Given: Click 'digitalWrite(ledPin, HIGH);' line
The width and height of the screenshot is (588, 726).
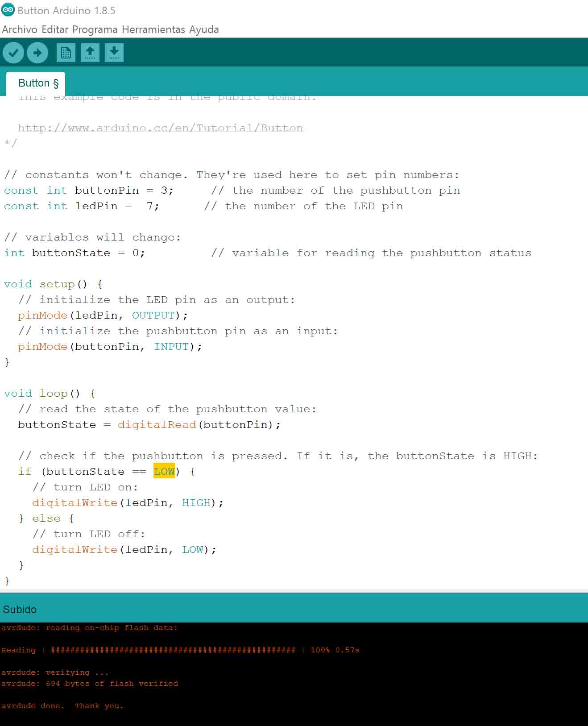Looking at the screenshot, I should pyautogui.click(x=128, y=503).
